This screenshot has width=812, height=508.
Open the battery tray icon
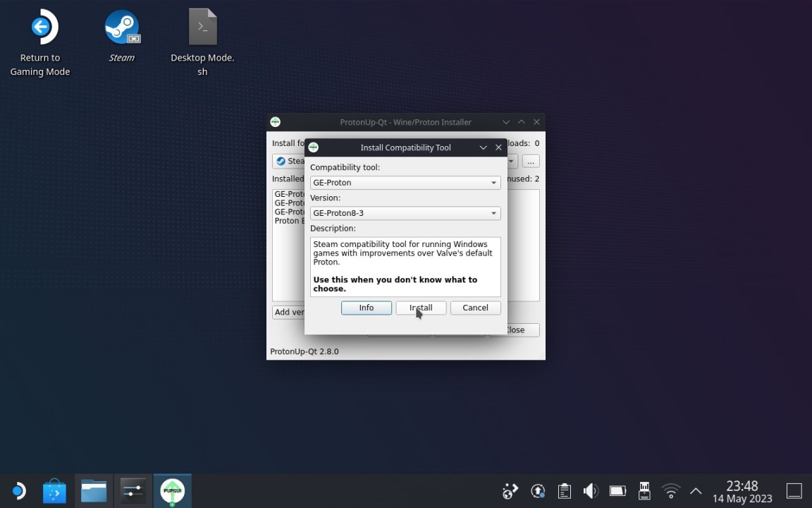[617, 490]
